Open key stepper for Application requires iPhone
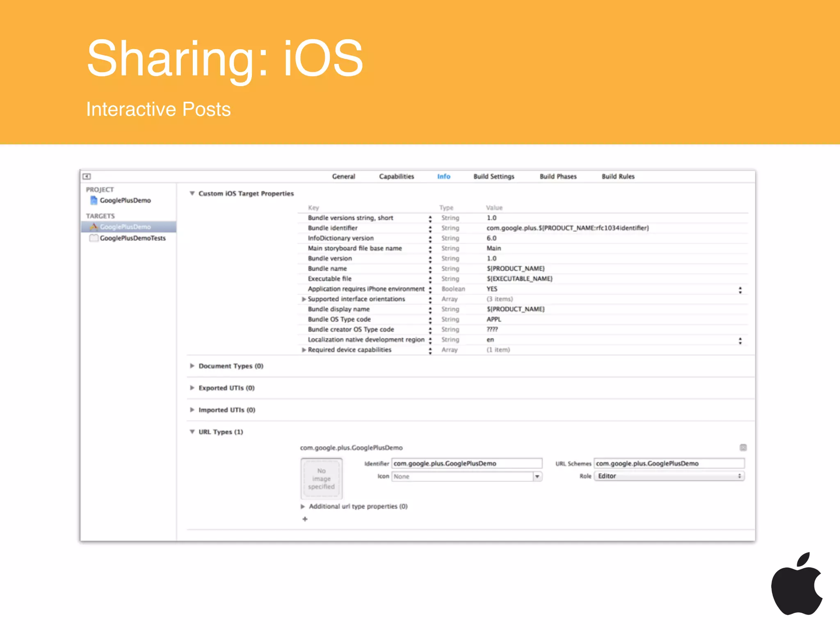 pyautogui.click(x=430, y=289)
